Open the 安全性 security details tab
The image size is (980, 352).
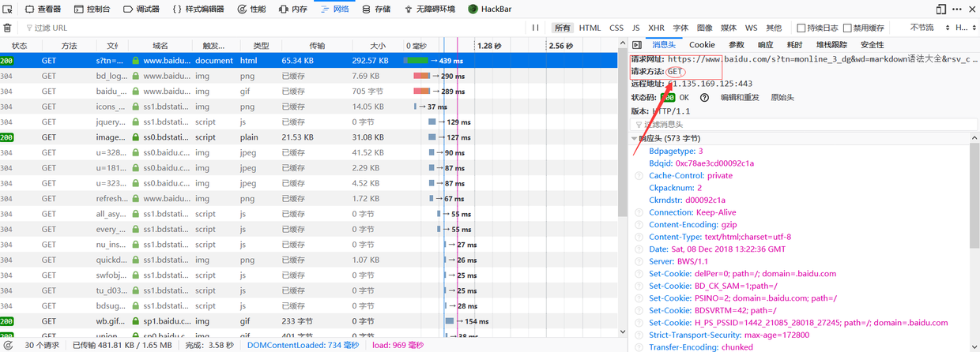coord(873,45)
